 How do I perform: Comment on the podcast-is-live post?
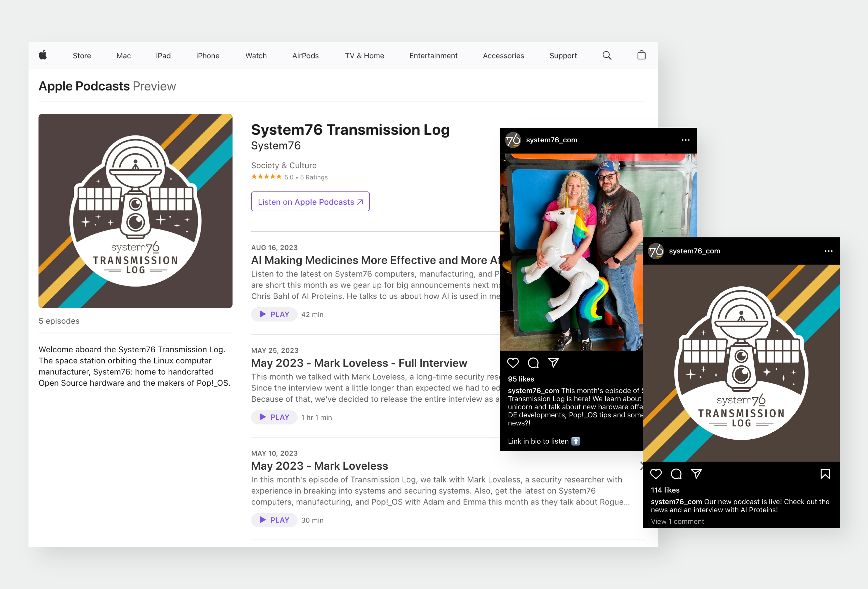pos(676,474)
